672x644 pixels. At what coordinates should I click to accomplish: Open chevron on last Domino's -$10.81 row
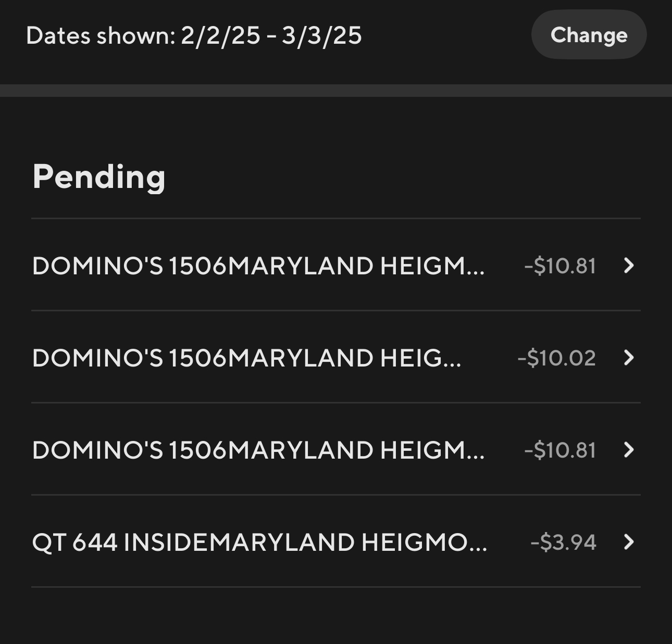[x=629, y=450]
